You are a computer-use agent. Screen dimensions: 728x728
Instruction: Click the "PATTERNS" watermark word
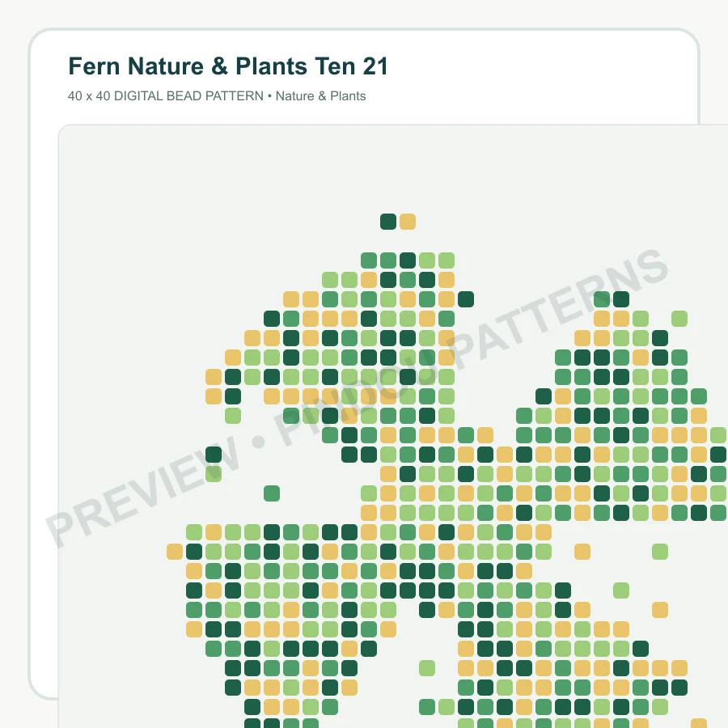pos(557,309)
